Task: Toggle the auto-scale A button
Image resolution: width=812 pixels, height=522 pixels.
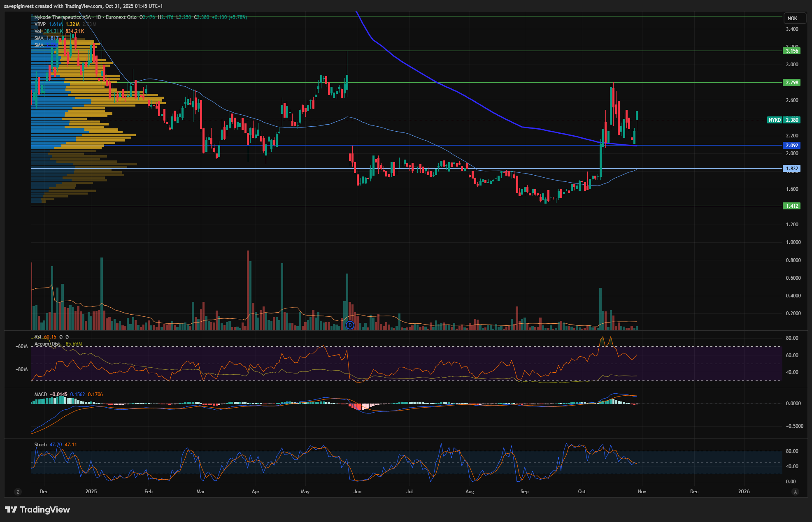Action: pyautogui.click(x=795, y=492)
